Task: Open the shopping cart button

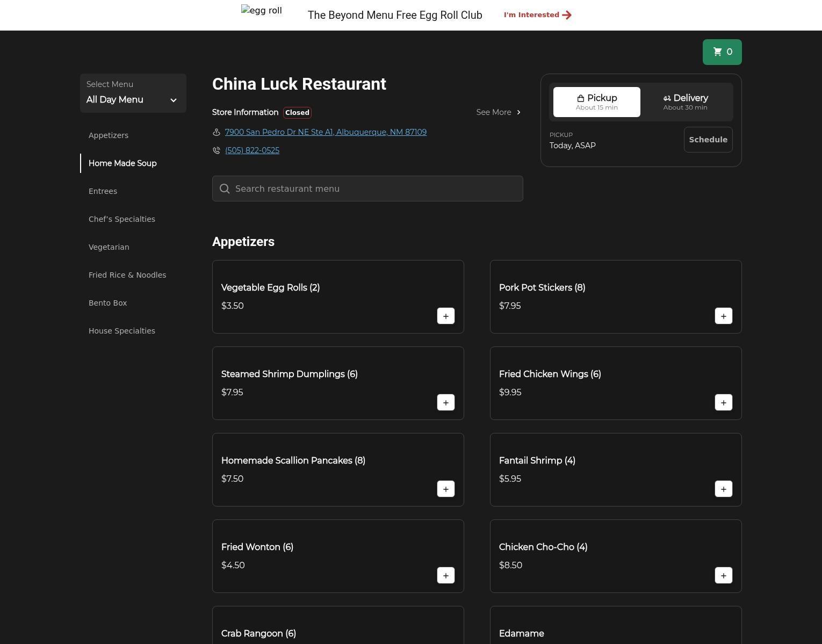Action: pos(722,52)
